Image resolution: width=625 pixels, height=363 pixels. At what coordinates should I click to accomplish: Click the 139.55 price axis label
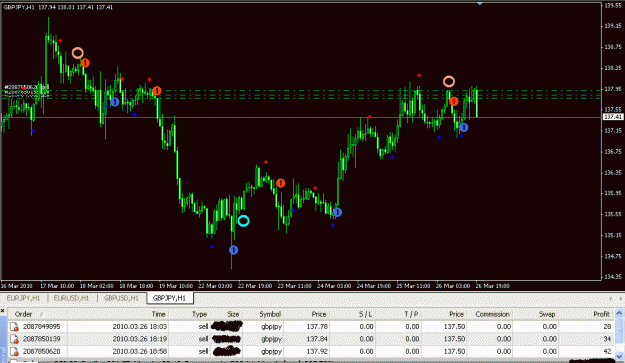(612, 6)
